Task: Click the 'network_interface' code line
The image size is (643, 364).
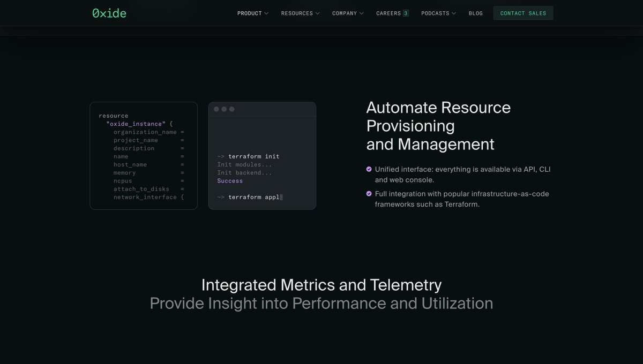Action: click(x=149, y=198)
